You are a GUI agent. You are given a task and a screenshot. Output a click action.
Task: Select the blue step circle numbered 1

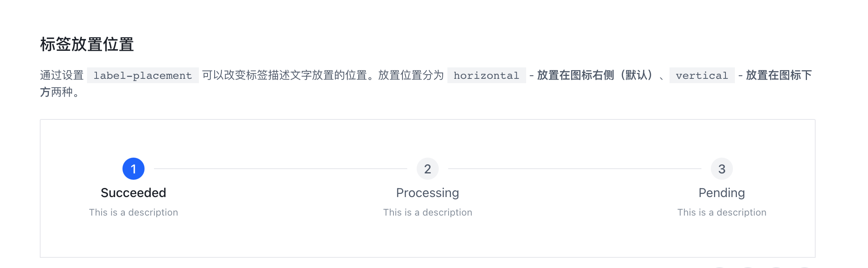coord(134,168)
